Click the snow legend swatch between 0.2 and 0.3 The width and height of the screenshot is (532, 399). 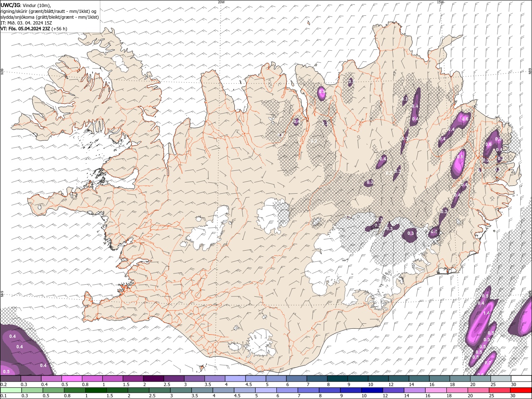(x=10, y=379)
